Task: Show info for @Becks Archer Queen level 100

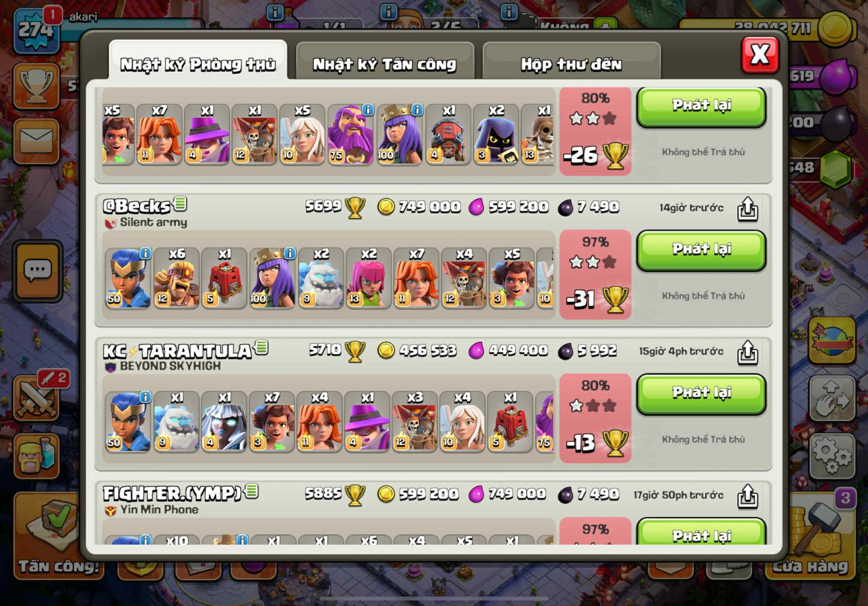Action: click(290, 253)
